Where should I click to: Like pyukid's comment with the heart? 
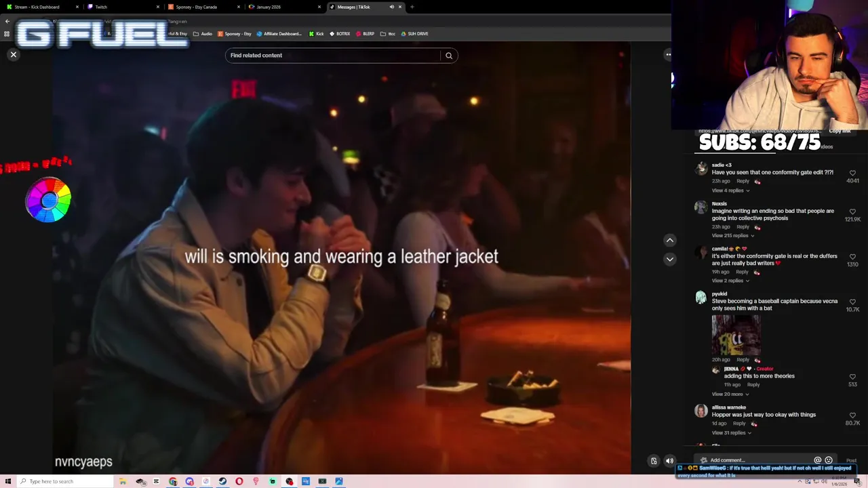click(852, 302)
